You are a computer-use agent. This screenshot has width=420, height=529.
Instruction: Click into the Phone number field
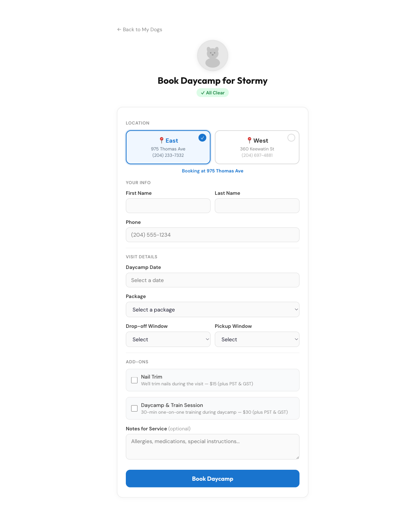point(213,235)
